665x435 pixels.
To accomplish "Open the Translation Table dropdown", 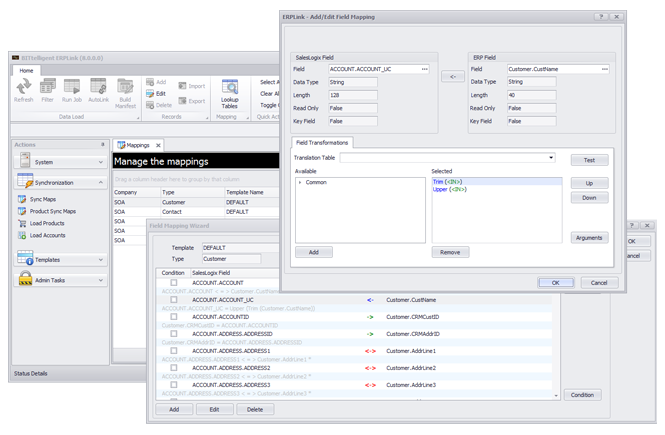I will (x=551, y=158).
